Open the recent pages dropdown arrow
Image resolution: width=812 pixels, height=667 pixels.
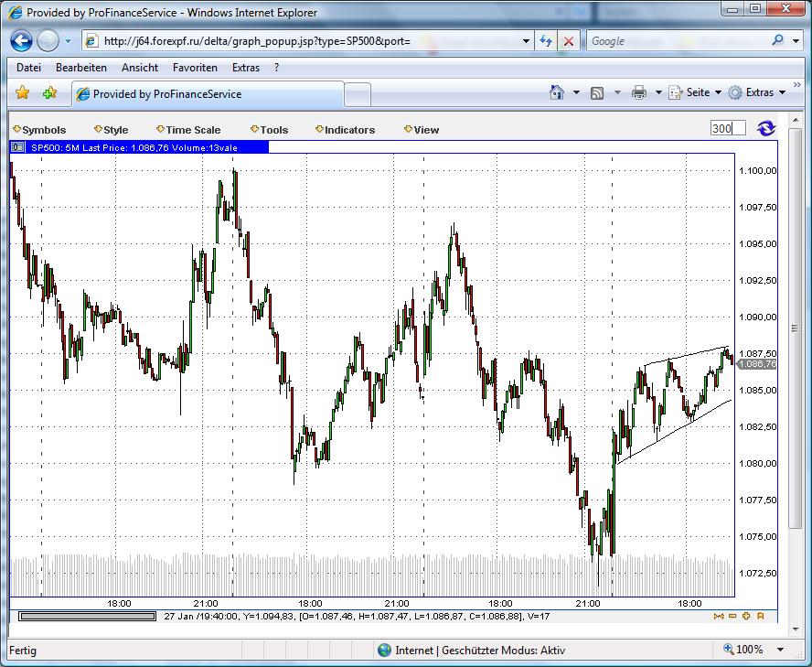[68, 41]
